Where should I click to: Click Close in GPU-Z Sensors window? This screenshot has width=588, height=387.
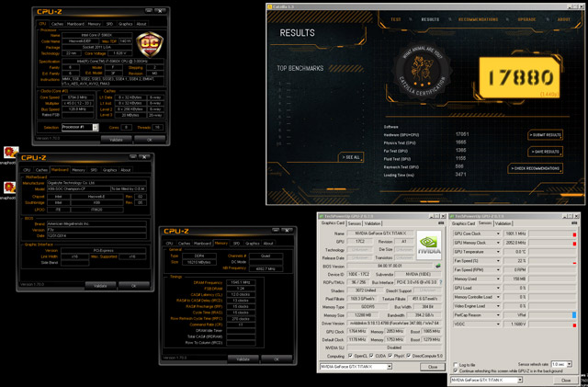566,381
